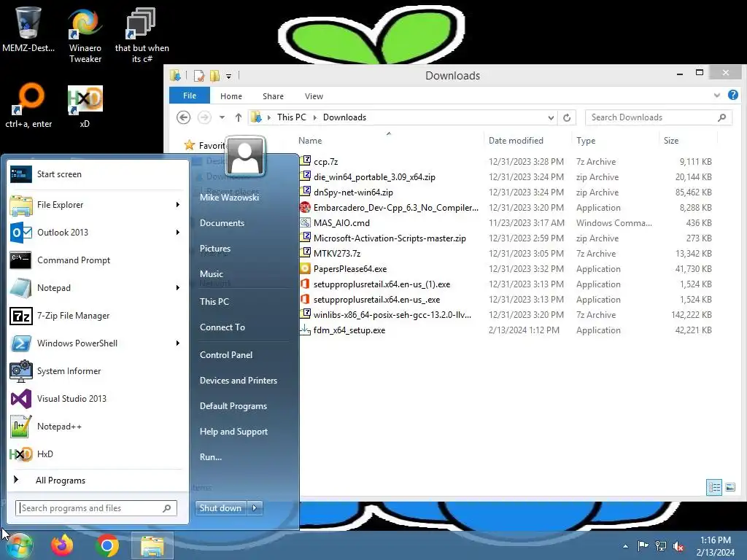Click in Search programs and files box
747x560 pixels.
[x=96, y=508]
